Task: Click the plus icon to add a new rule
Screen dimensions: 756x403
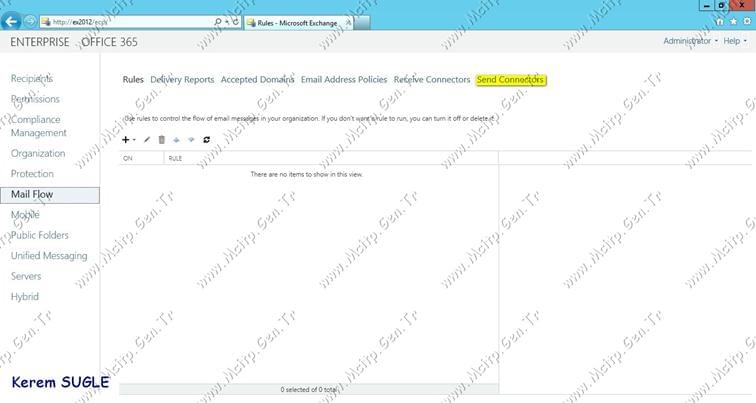Action: tap(125, 140)
